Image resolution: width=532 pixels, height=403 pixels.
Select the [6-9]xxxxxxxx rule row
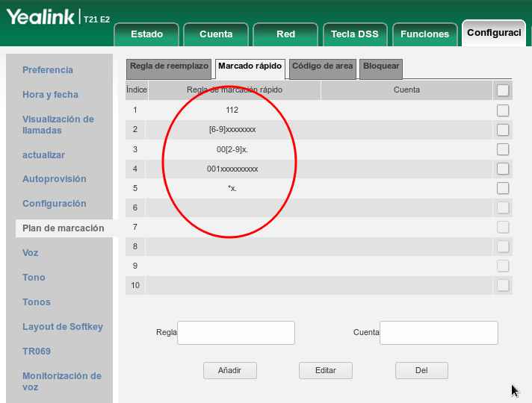click(x=232, y=130)
